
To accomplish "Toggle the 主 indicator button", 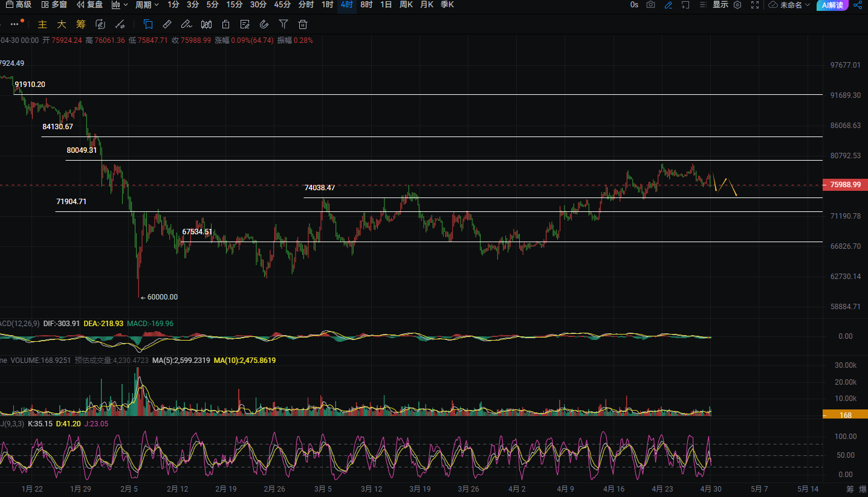I will coord(42,25).
